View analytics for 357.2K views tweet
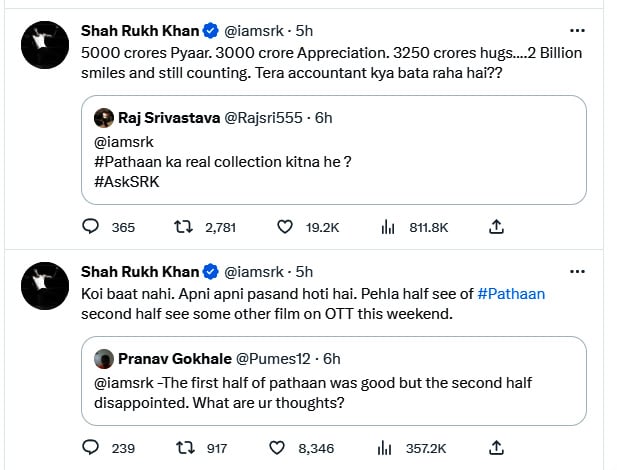The width and height of the screenshot is (617, 470). point(388,448)
